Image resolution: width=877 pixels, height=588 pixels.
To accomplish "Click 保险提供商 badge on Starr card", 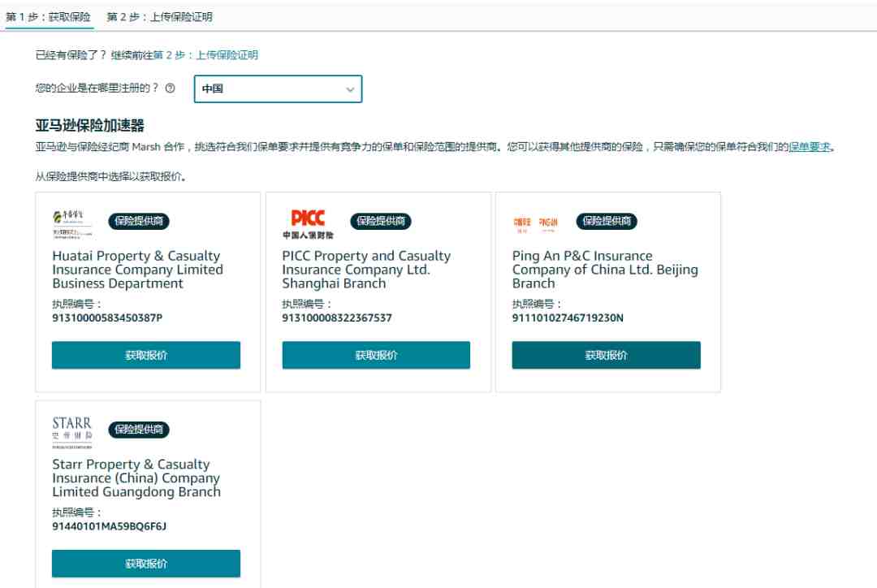I will 139,430.
